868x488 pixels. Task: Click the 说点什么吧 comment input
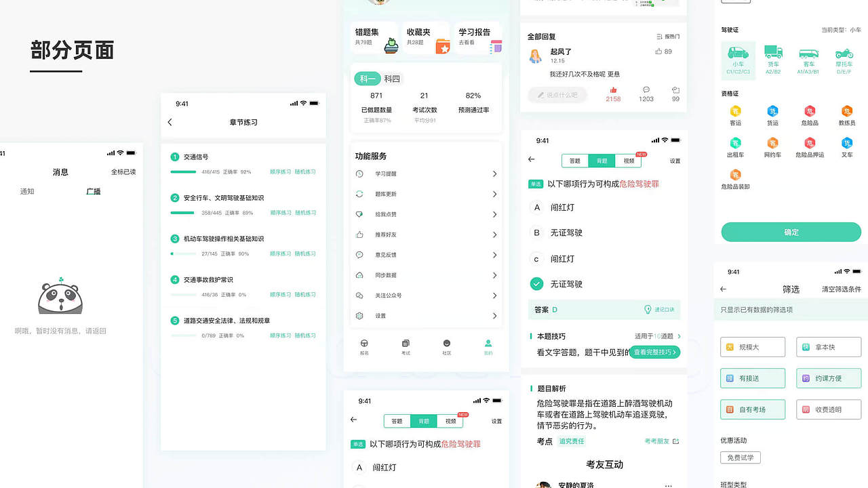557,95
